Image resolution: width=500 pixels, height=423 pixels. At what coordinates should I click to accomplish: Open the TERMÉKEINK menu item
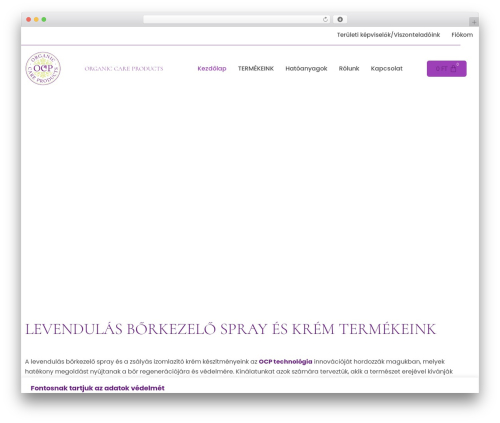pos(256,69)
